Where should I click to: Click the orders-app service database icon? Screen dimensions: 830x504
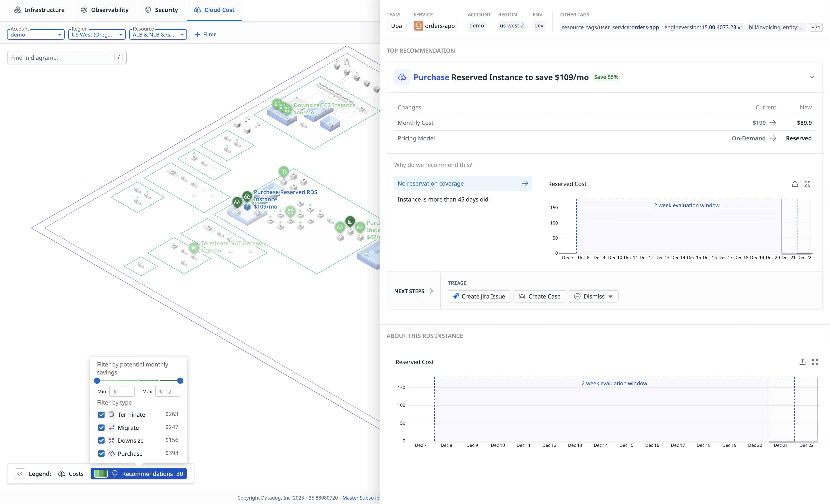pos(418,26)
